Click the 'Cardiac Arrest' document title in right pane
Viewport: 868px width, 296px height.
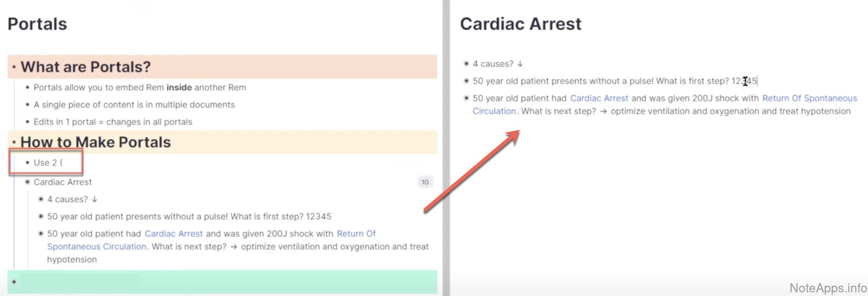click(x=521, y=24)
